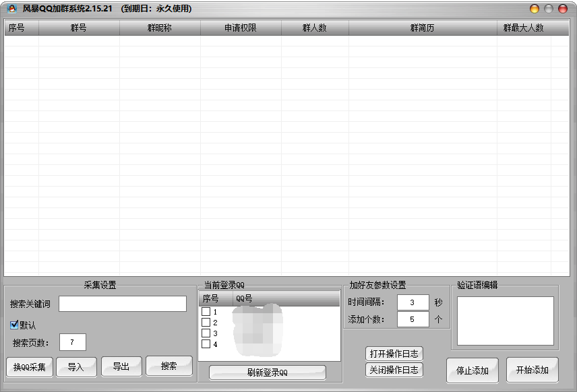The width and height of the screenshot is (577, 392).
Task: Check the box for QQ row 4
Action: (x=206, y=344)
